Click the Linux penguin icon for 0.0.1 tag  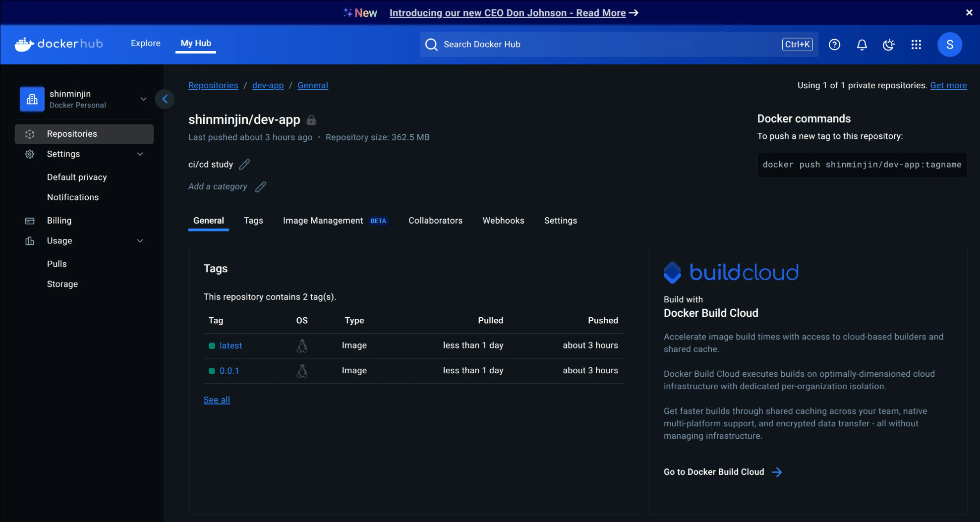point(302,371)
